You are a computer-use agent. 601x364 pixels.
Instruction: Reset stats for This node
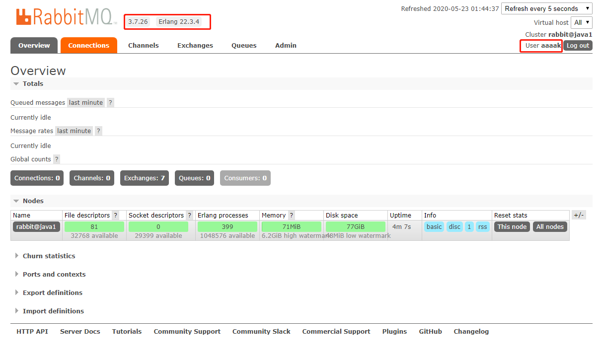[x=512, y=226]
